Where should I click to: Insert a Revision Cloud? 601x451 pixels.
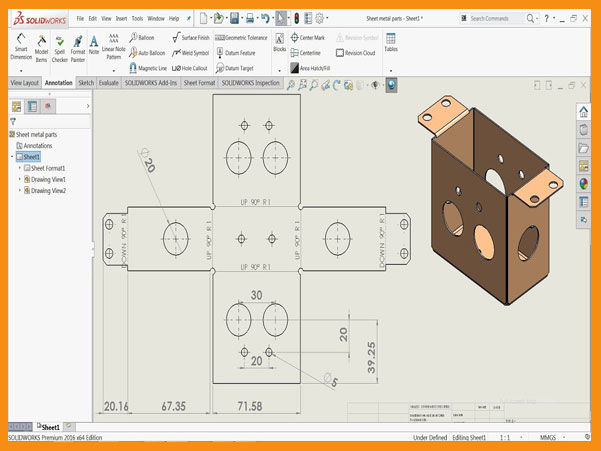tap(355, 53)
